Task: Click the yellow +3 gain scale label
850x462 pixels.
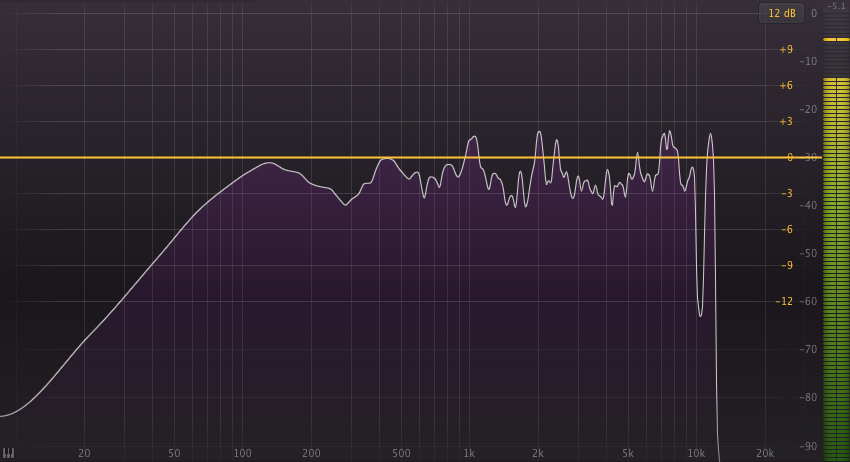Action: coord(786,121)
